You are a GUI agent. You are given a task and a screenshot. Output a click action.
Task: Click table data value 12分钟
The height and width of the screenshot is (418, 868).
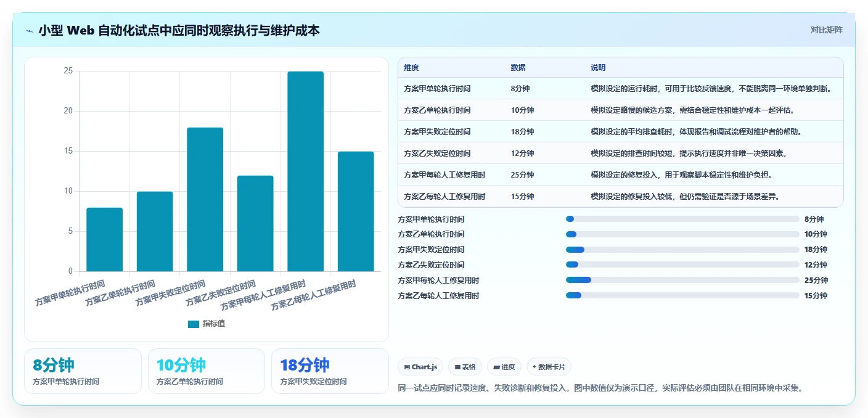coord(522,154)
